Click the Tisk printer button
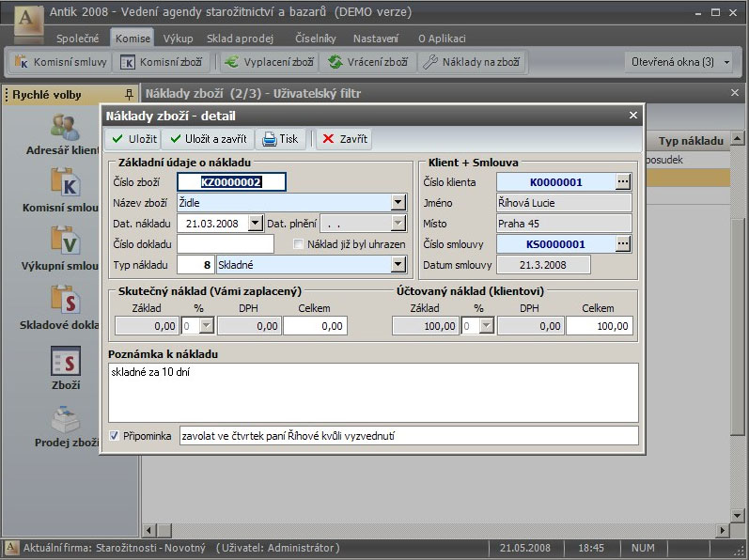This screenshot has height=560, width=749. pos(280,139)
